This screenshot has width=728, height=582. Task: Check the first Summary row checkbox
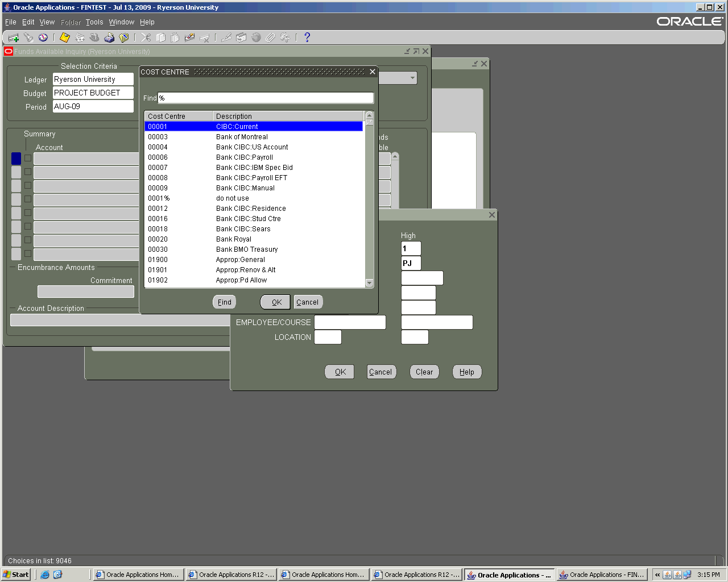tap(28, 159)
